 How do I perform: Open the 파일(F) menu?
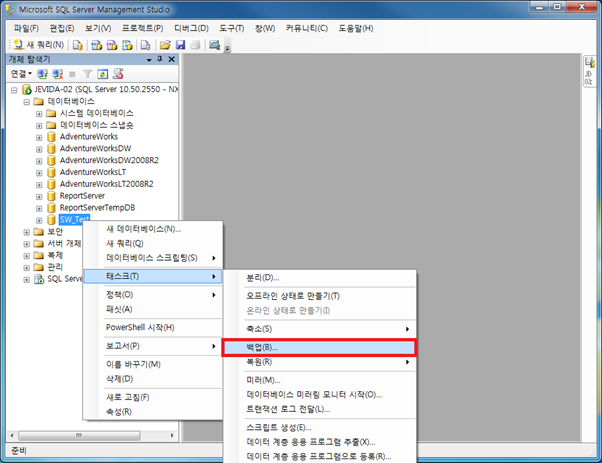pyautogui.click(x=26, y=28)
